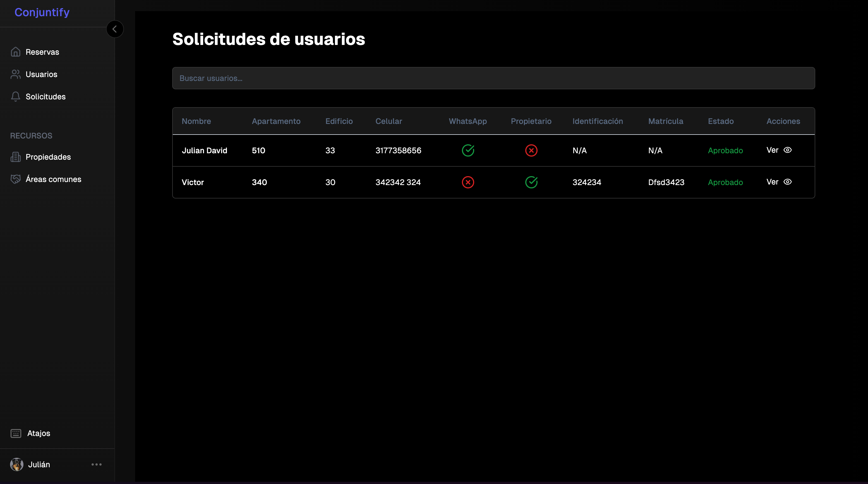This screenshot has width=868, height=484.
Task: Collapse the sidebar with chevron button
Action: click(114, 29)
